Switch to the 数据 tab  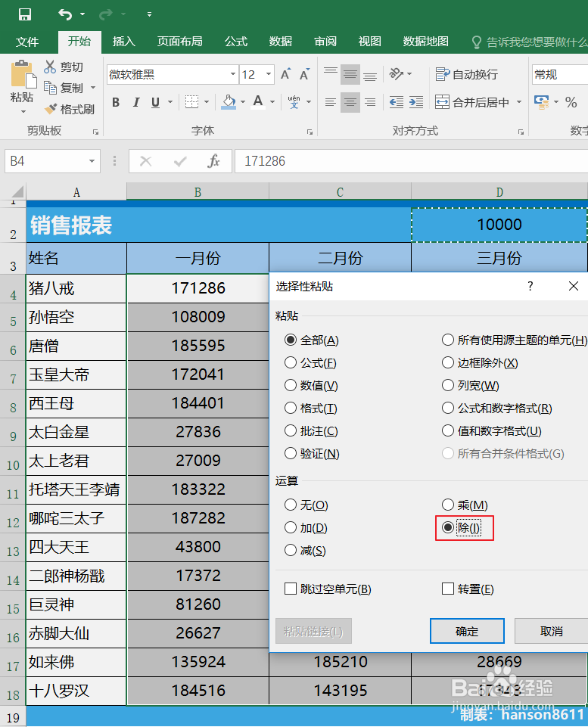(x=281, y=42)
